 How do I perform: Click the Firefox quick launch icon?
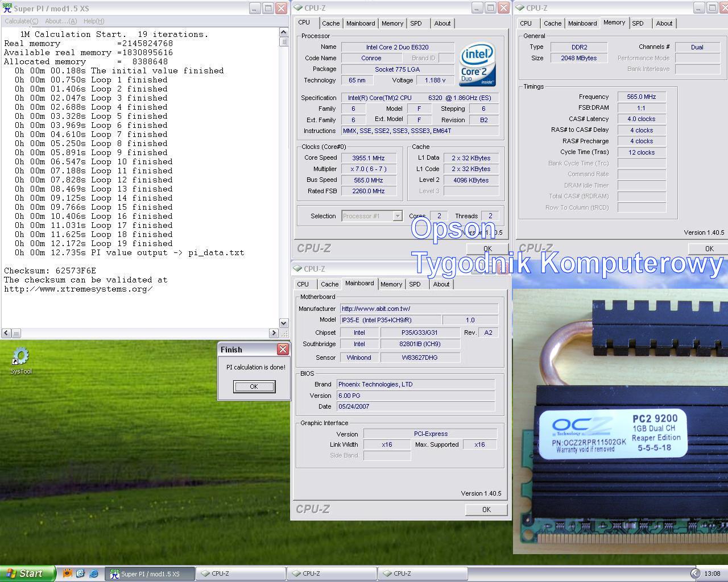coord(67,573)
